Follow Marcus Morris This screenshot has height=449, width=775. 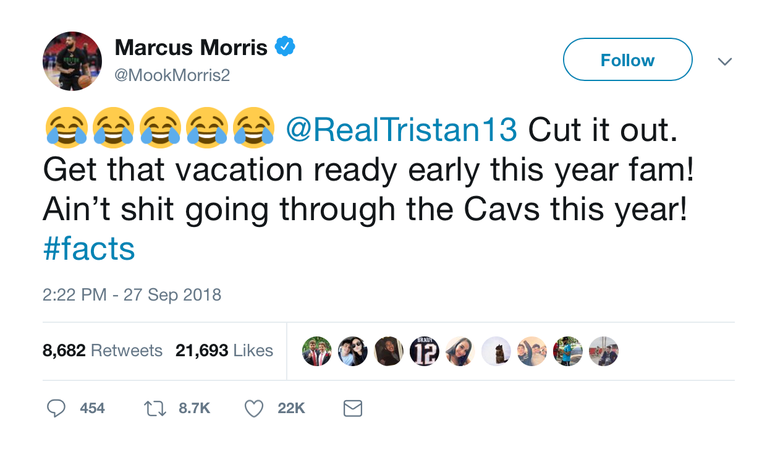pyautogui.click(x=627, y=60)
